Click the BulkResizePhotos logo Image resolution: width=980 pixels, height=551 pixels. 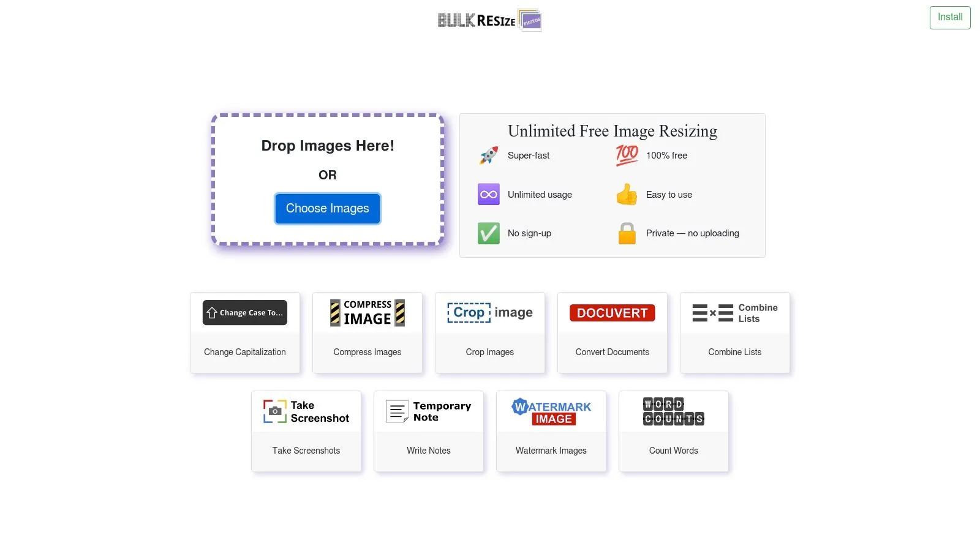pos(488,19)
